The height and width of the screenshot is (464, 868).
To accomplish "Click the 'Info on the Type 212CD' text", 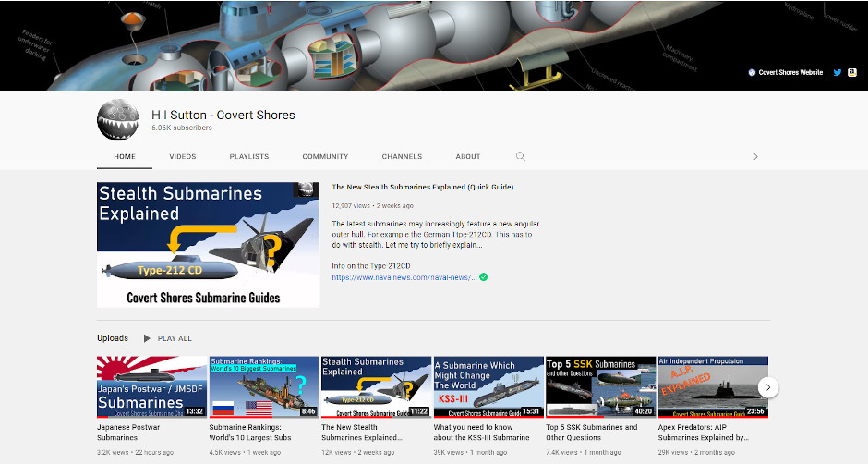I will [x=371, y=266].
